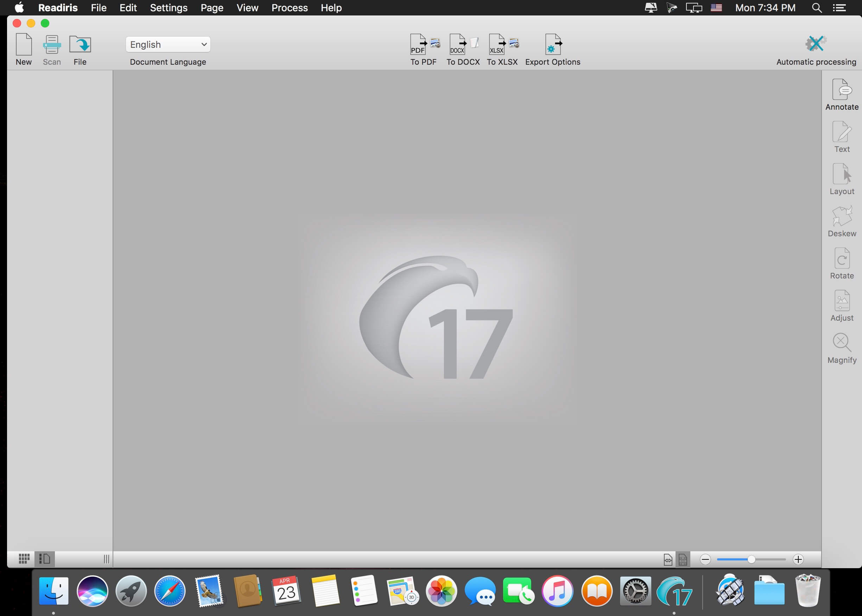Open Export Options
The width and height of the screenshot is (862, 616).
point(553,45)
